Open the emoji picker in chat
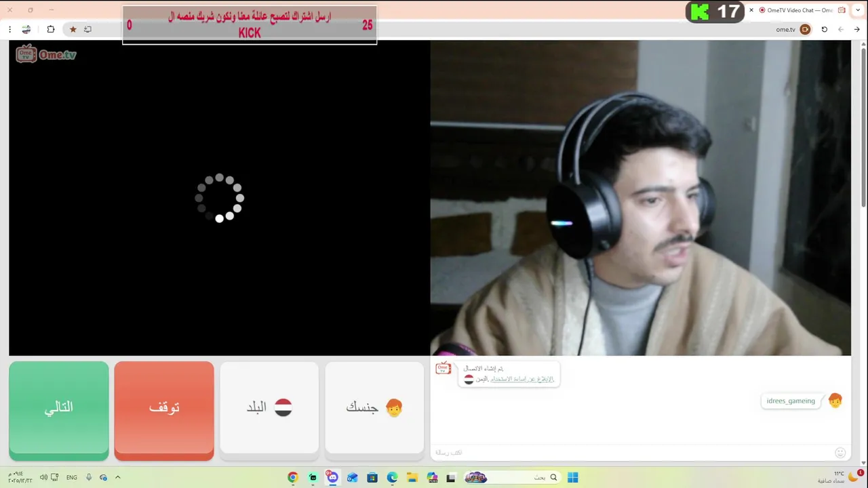The width and height of the screenshot is (868, 488). (x=840, y=452)
